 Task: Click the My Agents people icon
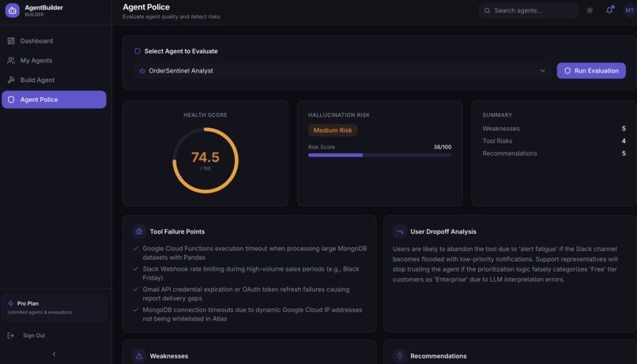tap(11, 61)
